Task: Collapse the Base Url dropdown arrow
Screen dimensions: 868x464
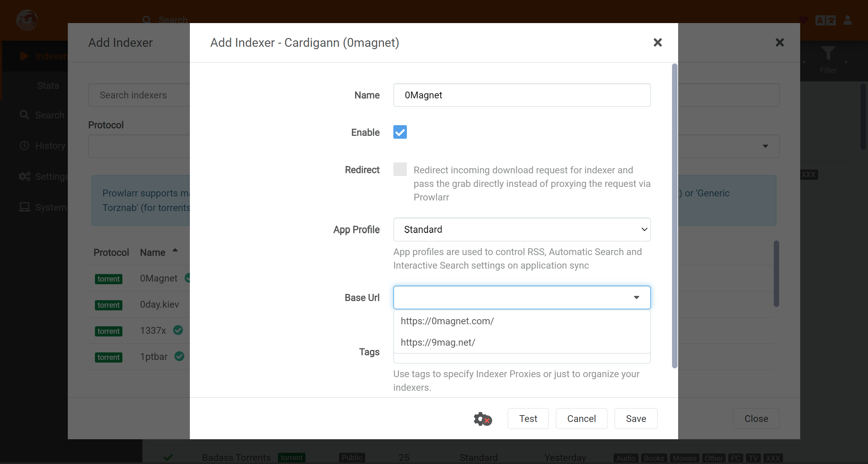Action: pyautogui.click(x=636, y=297)
